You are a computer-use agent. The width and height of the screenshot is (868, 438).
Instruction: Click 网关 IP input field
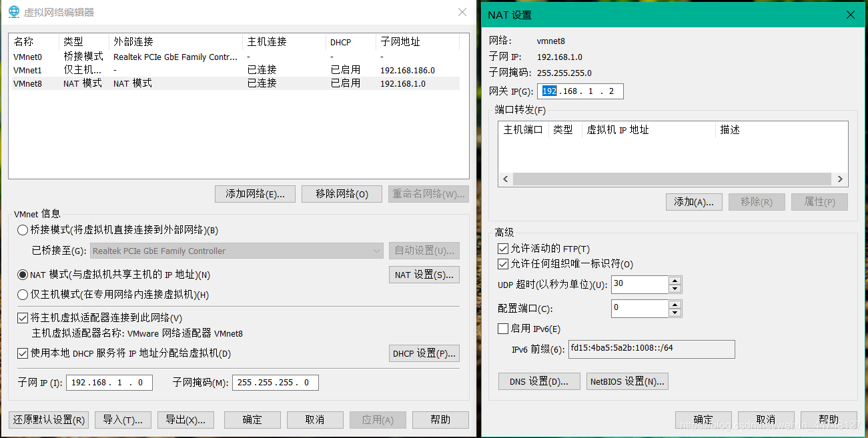click(580, 91)
